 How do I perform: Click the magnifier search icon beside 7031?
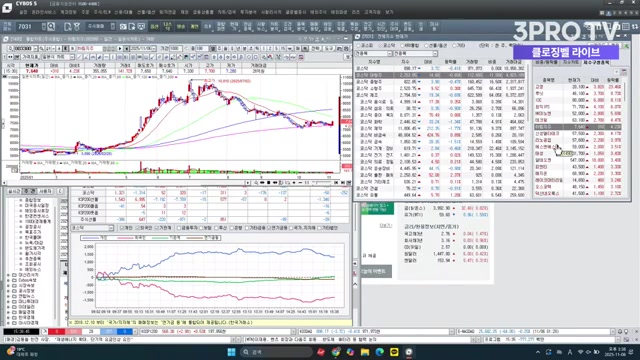click(51, 27)
